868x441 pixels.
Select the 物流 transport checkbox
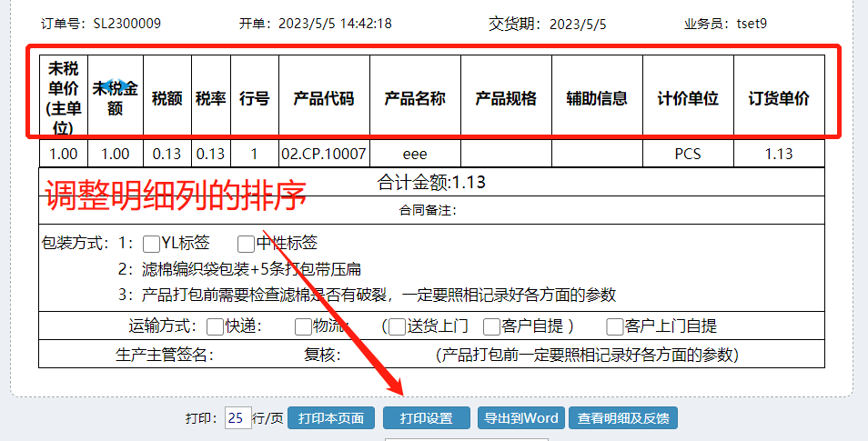303,327
